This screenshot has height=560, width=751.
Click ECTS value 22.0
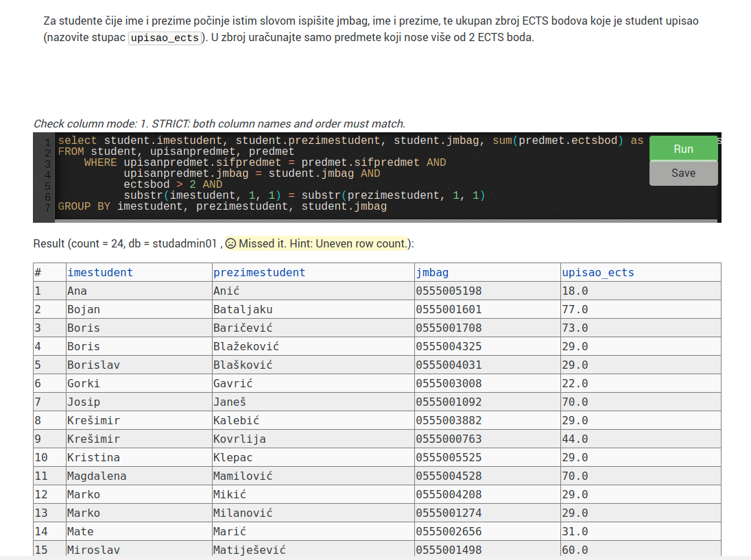click(641, 383)
